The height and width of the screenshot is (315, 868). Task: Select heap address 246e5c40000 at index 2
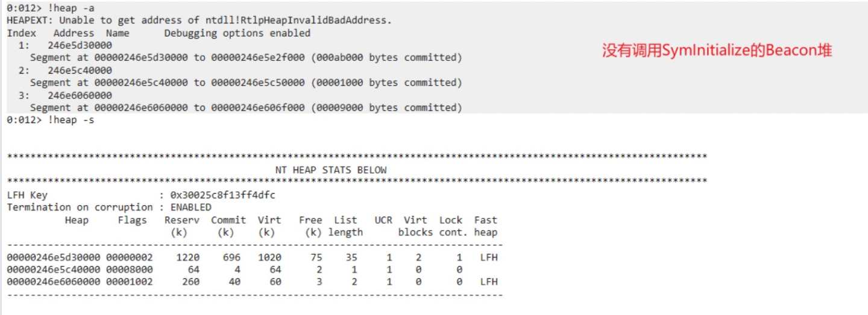point(80,70)
